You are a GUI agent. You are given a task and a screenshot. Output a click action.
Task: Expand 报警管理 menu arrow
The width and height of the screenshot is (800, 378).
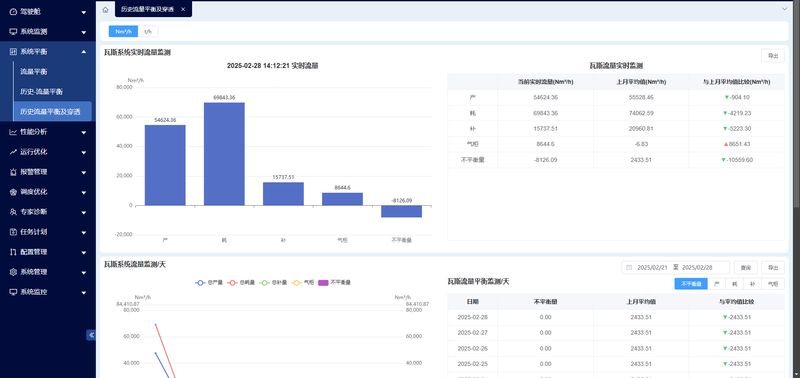tap(84, 172)
